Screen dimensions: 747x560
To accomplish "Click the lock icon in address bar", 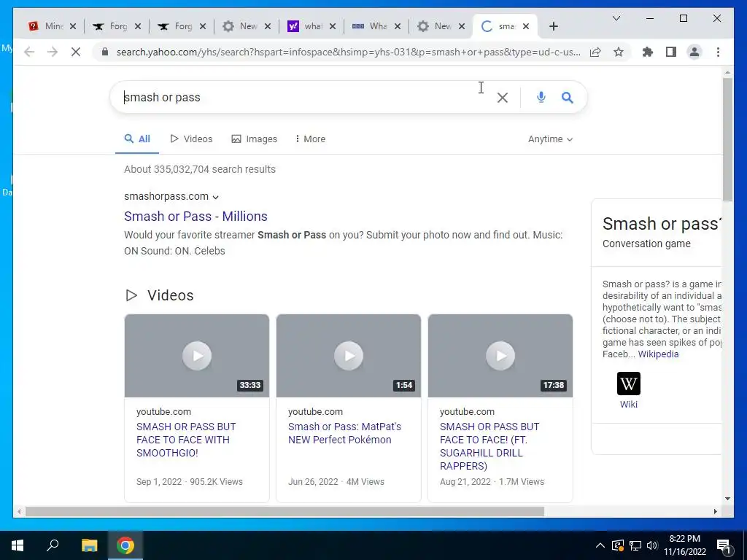I will [105, 52].
